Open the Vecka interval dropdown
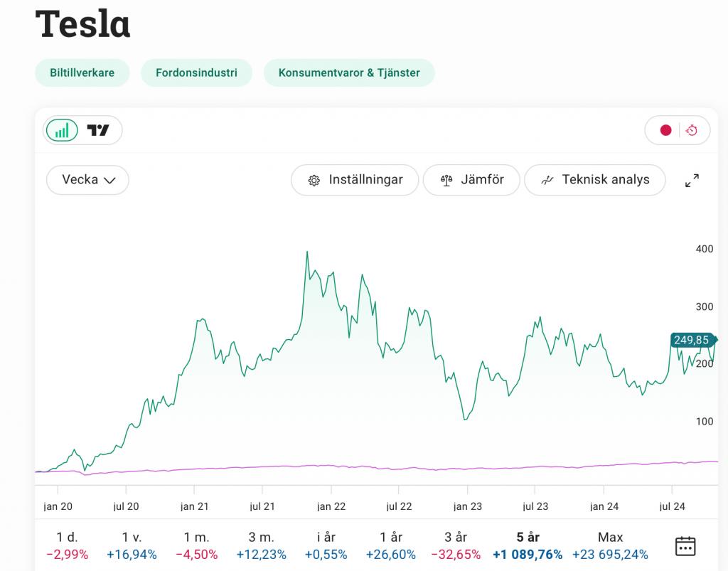 87,180
